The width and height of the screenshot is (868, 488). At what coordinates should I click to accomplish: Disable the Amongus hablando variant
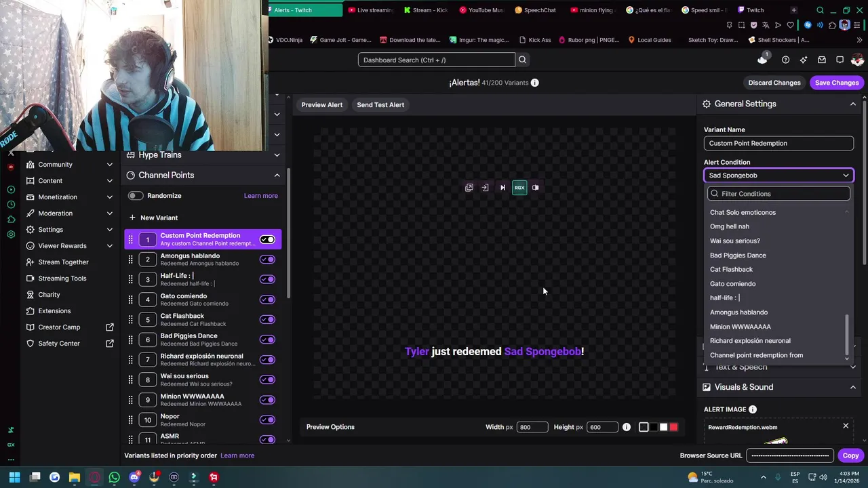pyautogui.click(x=267, y=259)
